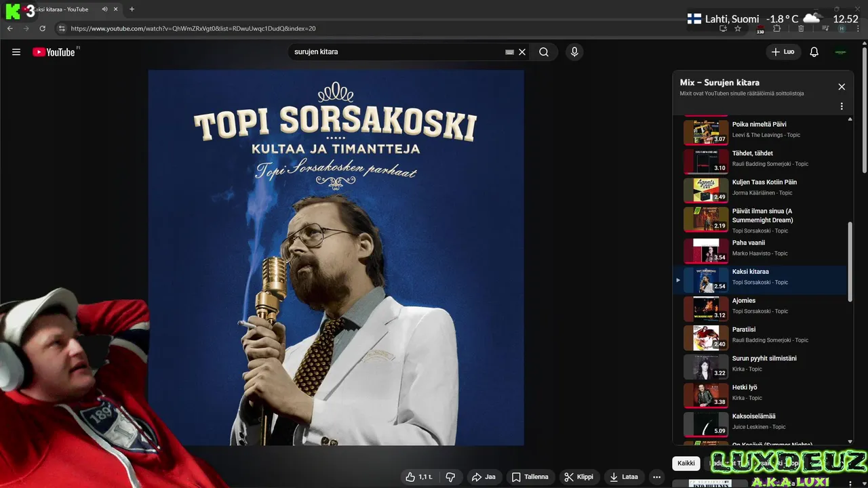This screenshot has height=488, width=868.
Task: Play Poika nimeltä Päivi from the mix
Action: click(760, 131)
